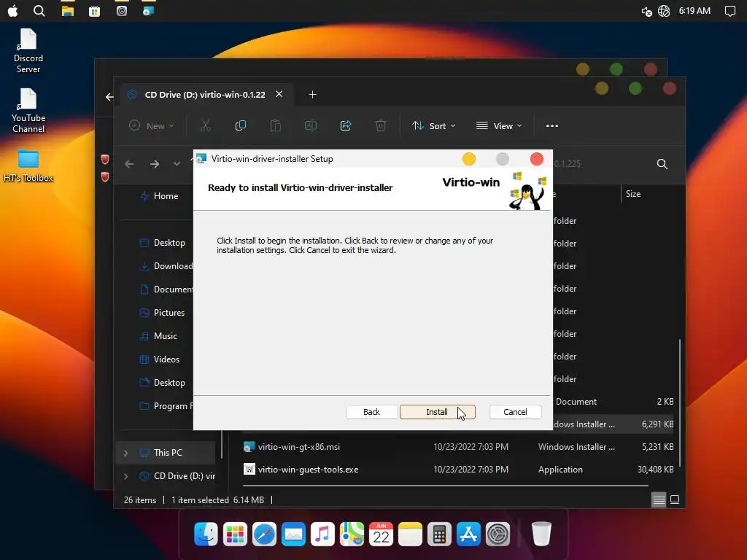This screenshot has width=747, height=560.
Task: Open the search icon in top bar
Action: 39,10
